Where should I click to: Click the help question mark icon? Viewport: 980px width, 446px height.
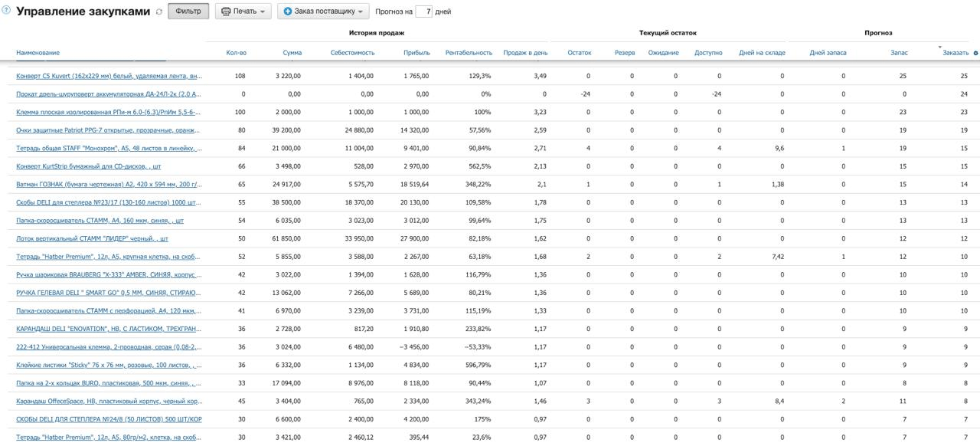[x=7, y=11]
